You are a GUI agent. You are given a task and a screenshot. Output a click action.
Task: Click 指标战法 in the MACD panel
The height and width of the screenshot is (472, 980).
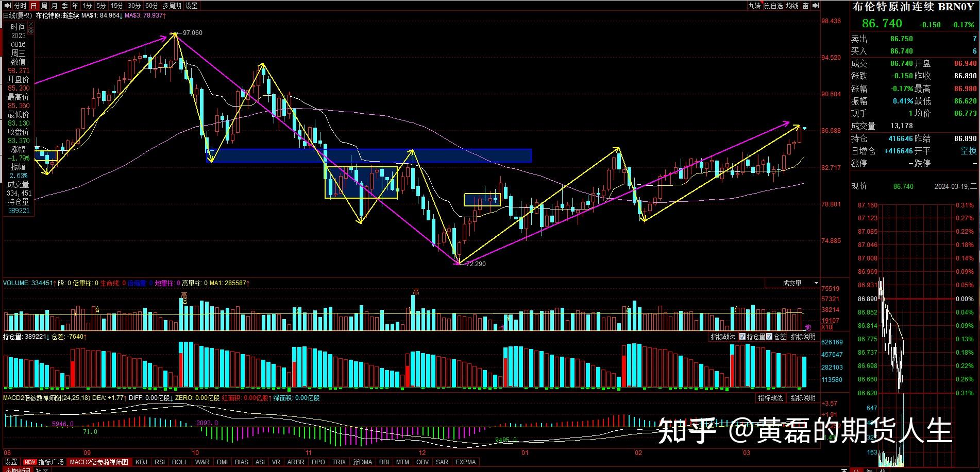pos(770,398)
